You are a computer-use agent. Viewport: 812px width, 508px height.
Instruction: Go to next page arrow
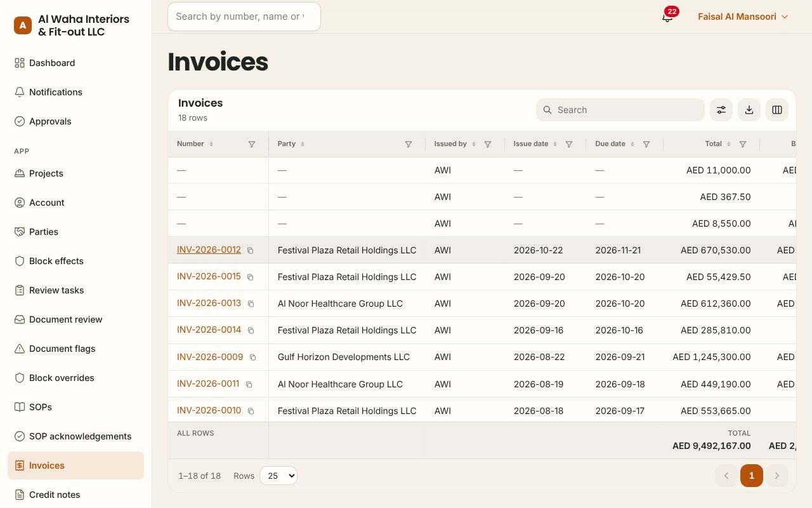tap(777, 476)
